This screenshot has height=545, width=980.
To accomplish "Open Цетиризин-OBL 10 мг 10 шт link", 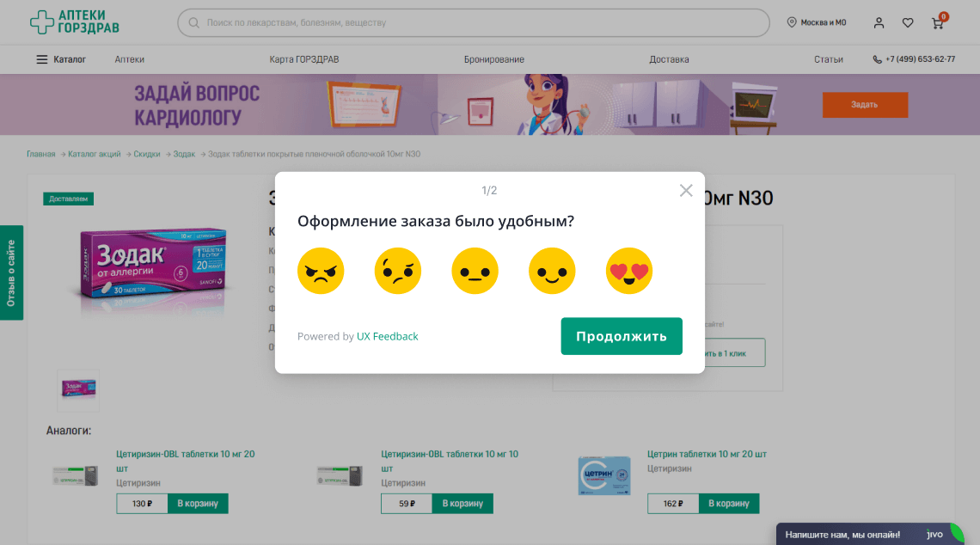I will pyautogui.click(x=450, y=462).
